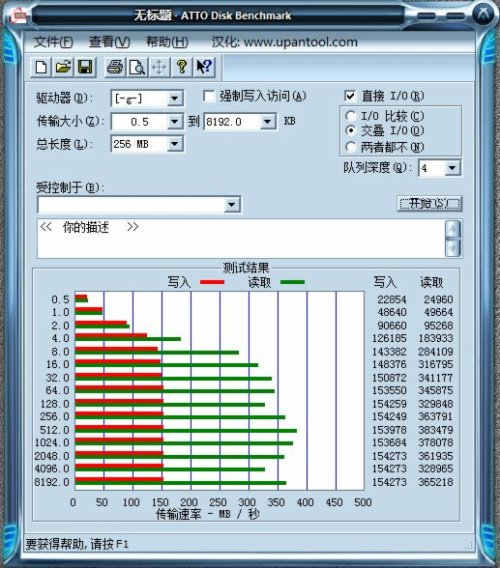Click write value 22854 in results
This screenshot has width=500, height=568.
(x=392, y=300)
